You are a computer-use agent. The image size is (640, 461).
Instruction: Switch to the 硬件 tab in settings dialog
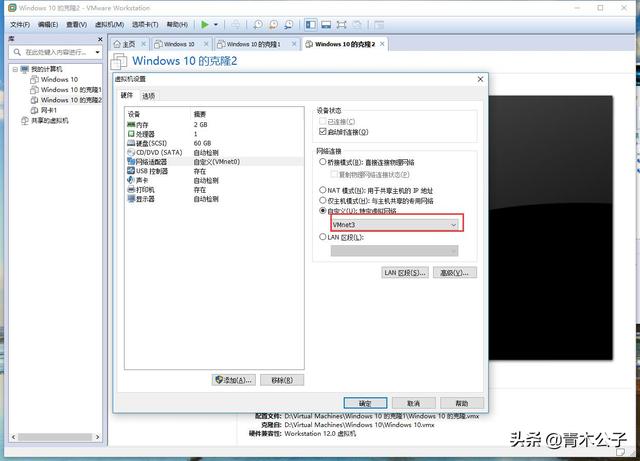(127, 95)
